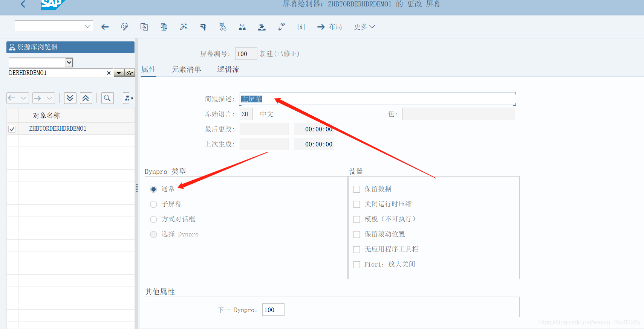The image size is (644, 329).
Task: Enable the 保留滚动位置 checkbox
Action: coord(356,235)
